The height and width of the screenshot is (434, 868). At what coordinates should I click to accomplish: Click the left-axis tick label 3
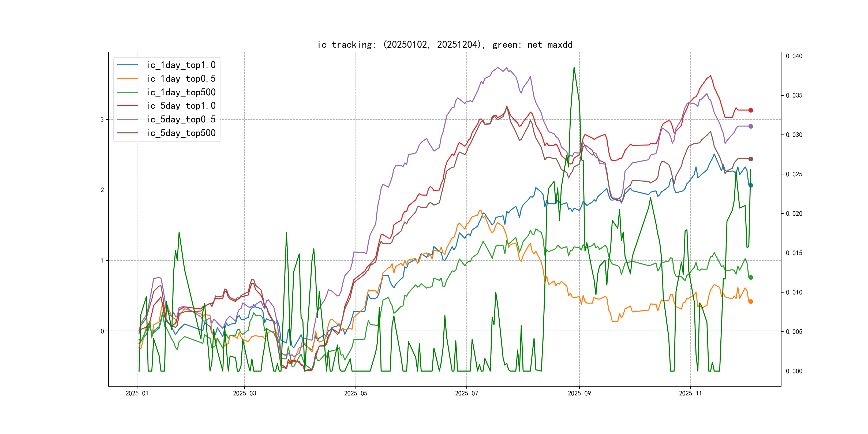tap(102, 120)
